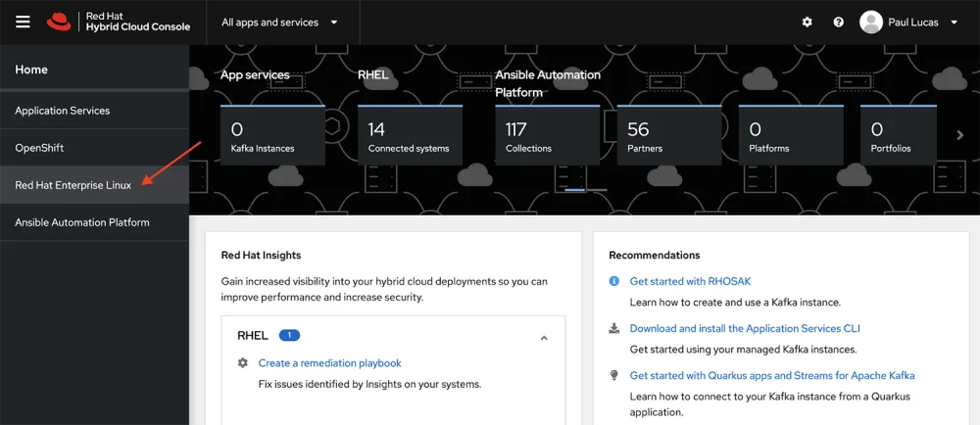Click the Red Hat Insights heading
The height and width of the screenshot is (425, 980).
pyautogui.click(x=262, y=255)
